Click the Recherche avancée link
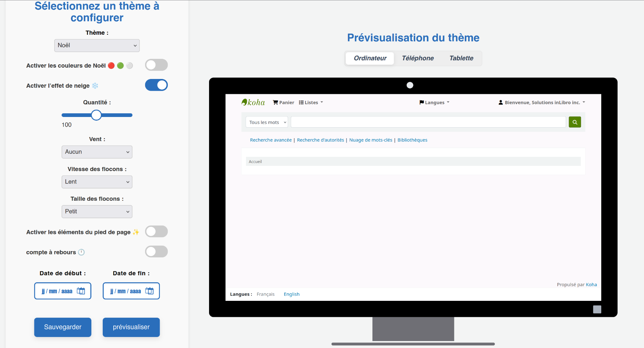Viewport: 644px width, 348px height. [271, 140]
